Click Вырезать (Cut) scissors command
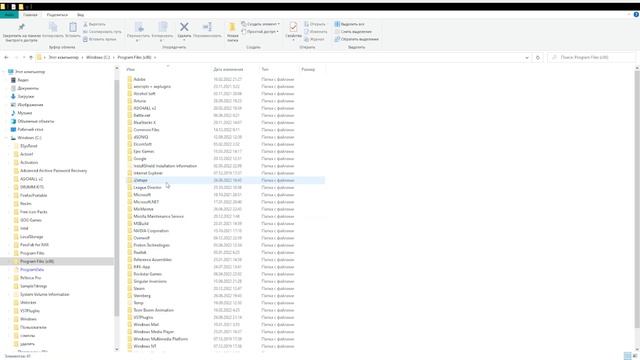Screen dimensions: 640x360 pyautogui.click(x=95, y=24)
